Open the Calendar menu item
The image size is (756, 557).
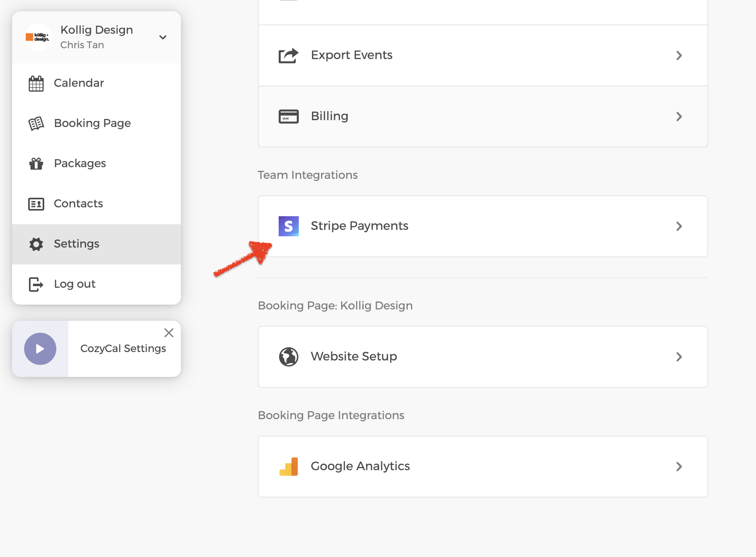tap(97, 83)
